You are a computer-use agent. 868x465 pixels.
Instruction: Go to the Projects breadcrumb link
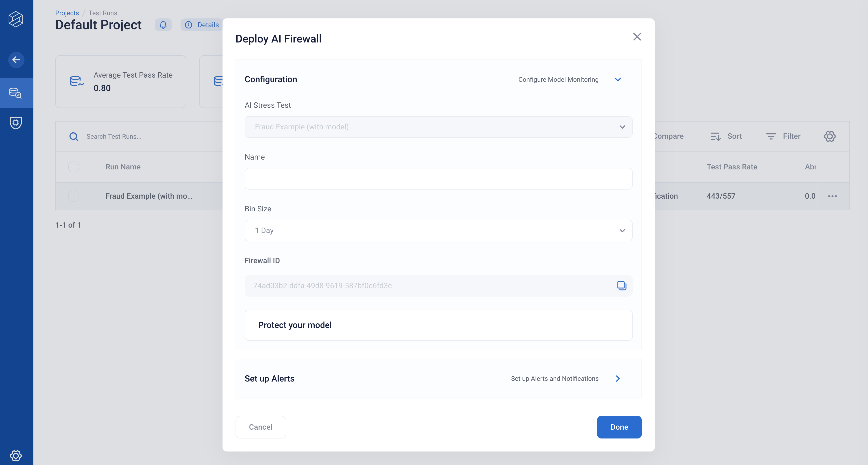67,13
